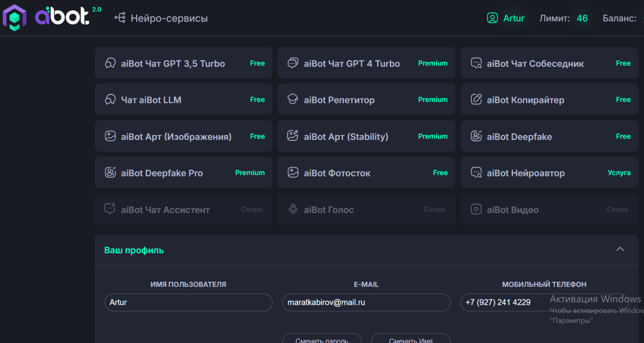Click the Сменить Имя button
The width and height of the screenshot is (644, 343).
click(411, 339)
